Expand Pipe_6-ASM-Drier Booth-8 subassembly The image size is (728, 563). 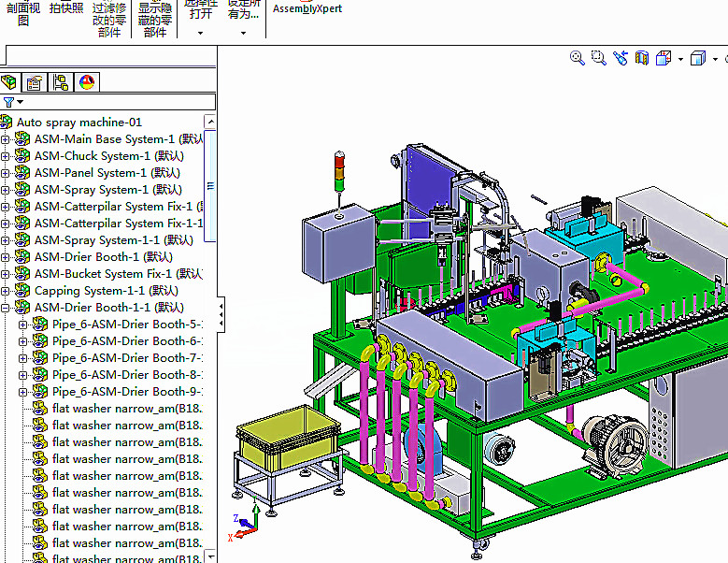pos(22,375)
